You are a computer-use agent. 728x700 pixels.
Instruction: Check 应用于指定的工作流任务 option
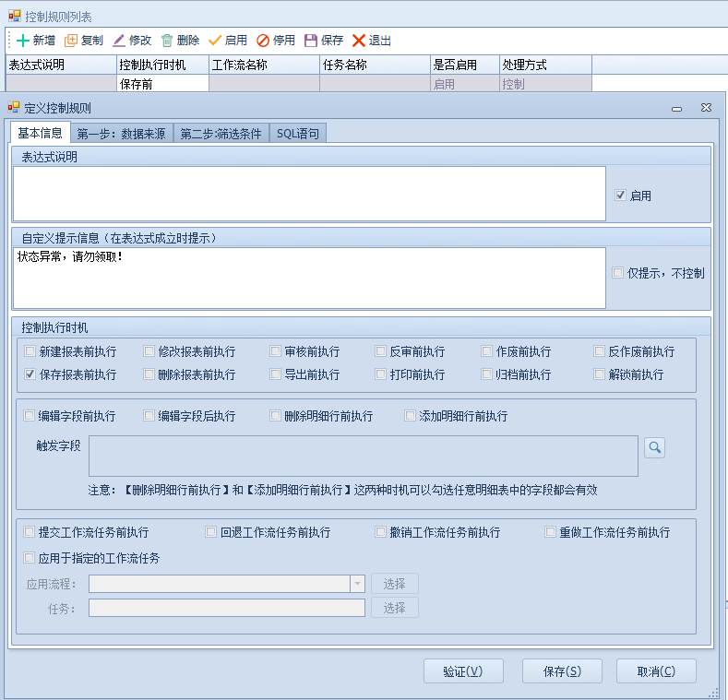tap(30, 558)
